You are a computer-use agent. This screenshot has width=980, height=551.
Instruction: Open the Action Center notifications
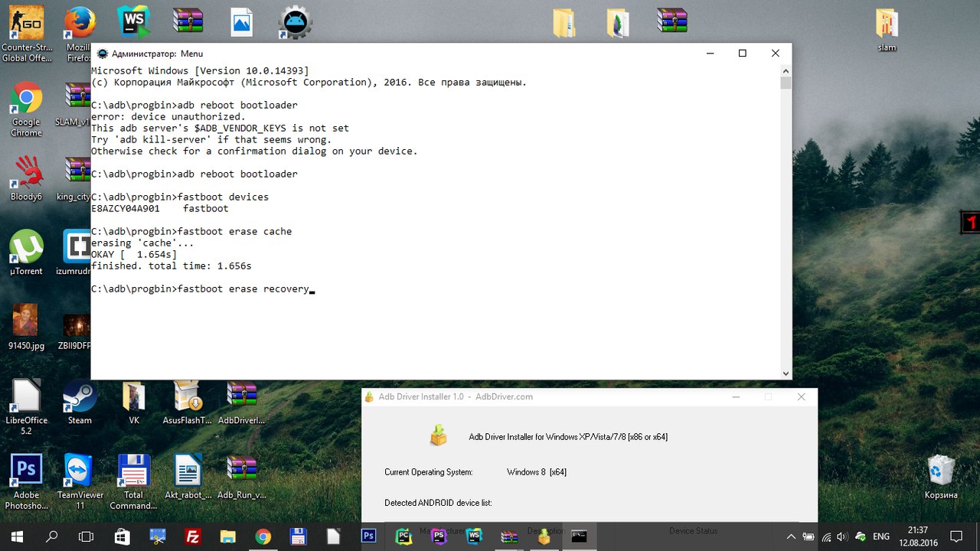[x=956, y=536]
